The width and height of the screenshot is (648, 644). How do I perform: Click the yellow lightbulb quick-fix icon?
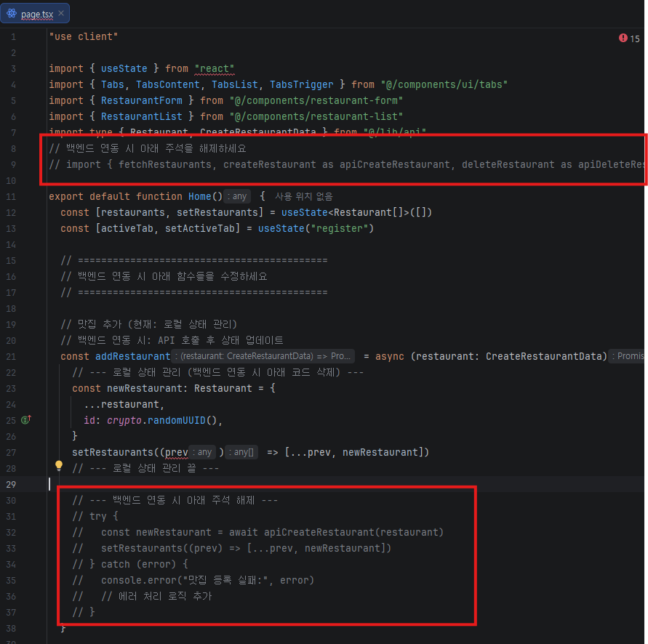click(59, 465)
